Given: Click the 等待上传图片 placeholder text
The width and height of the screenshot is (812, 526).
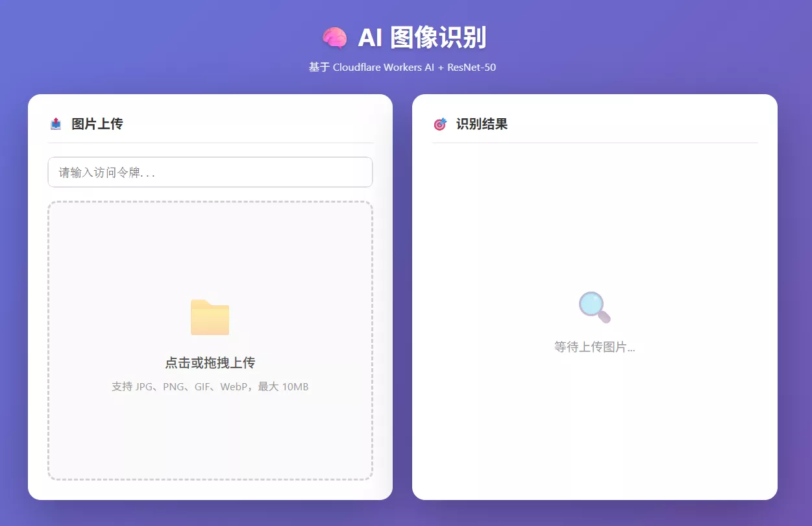Looking at the screenshot, I should pyautogui.click(x=594, y=347).
